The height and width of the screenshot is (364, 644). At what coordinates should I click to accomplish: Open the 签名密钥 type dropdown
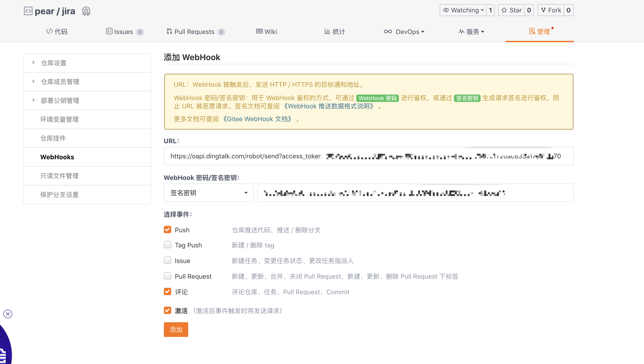(209, 193)
